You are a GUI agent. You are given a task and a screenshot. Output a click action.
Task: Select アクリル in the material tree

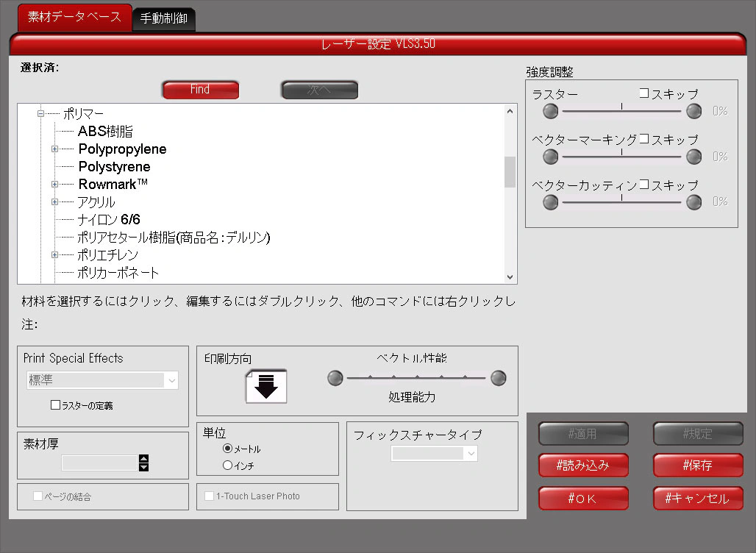click(x=96, y=202)
